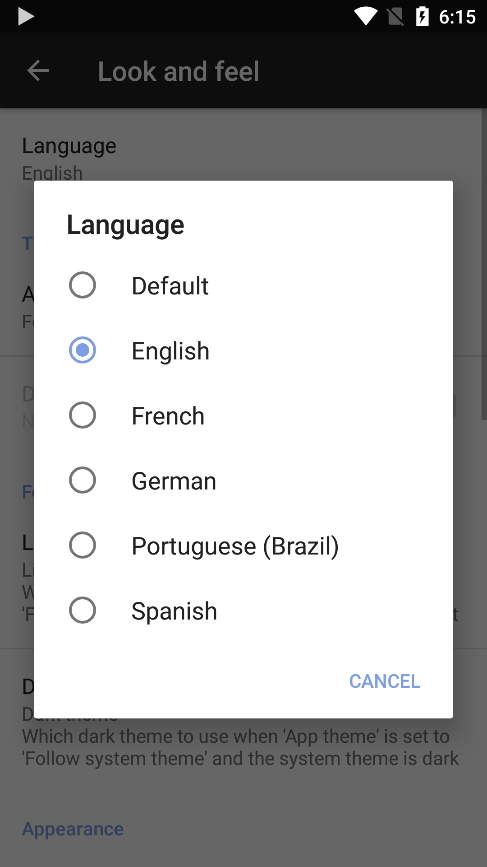Cancel the Language dialog
Screen dimensions: 487x867
click(x=384, y=681)
